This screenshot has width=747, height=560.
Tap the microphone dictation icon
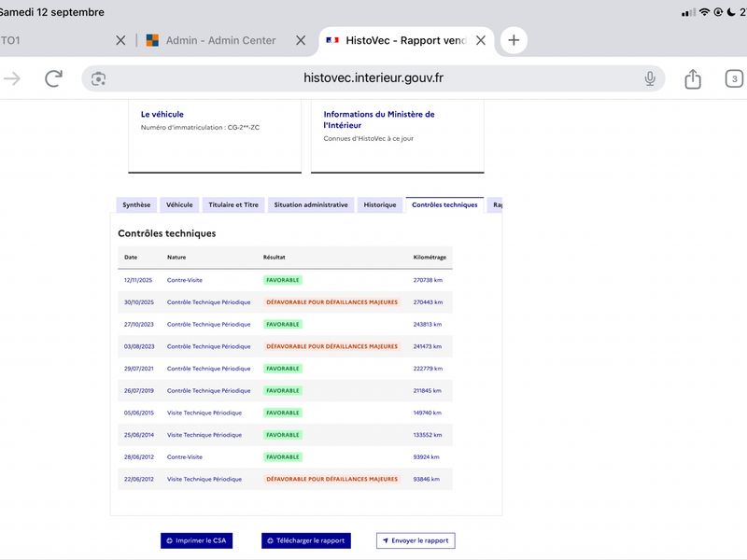point(650,78)
